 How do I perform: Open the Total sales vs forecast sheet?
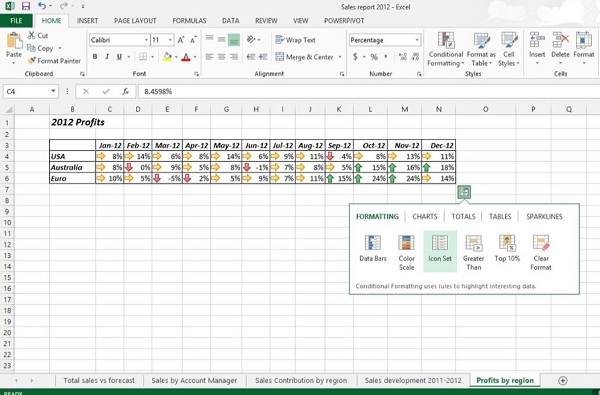pos(99,380)
